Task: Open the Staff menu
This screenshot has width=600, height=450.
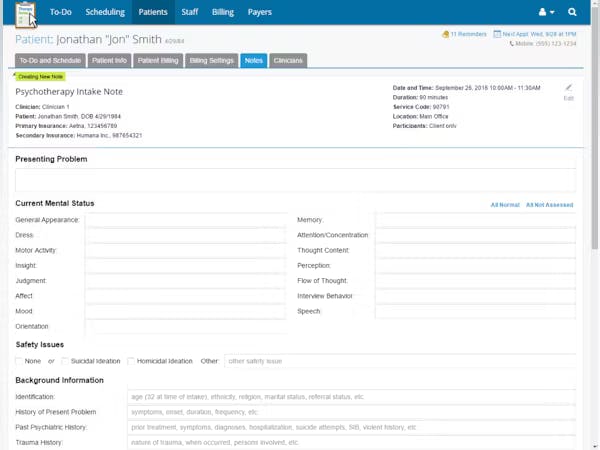Action: [190, 12]
